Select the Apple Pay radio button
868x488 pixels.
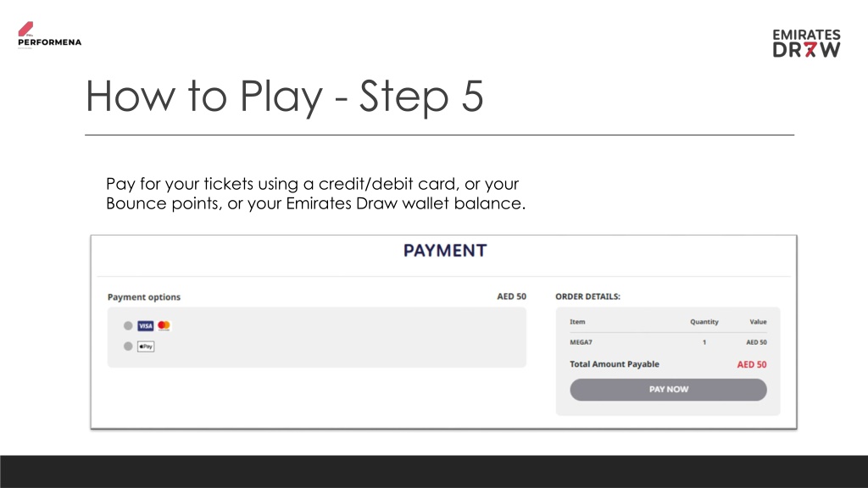click(128, 347)
